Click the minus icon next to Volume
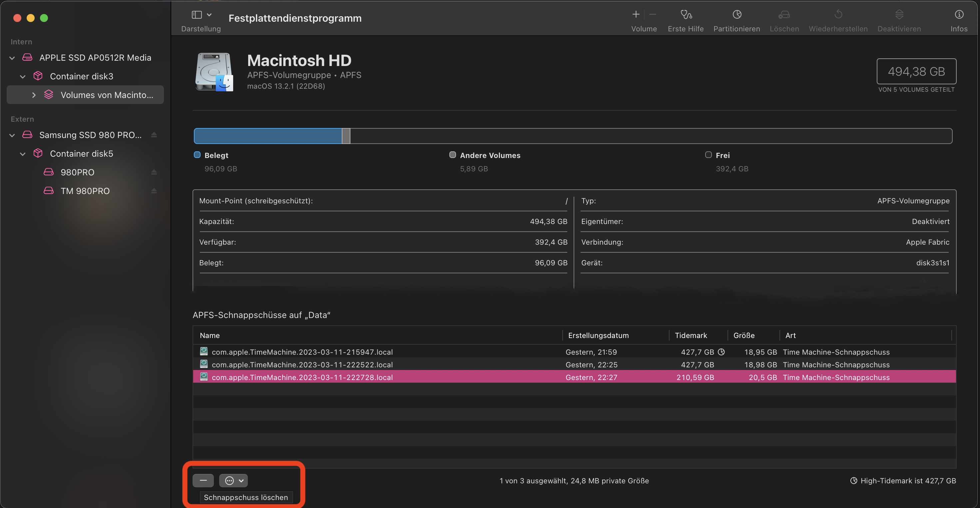This screenshot has height=508, width=980. (652, 14)
